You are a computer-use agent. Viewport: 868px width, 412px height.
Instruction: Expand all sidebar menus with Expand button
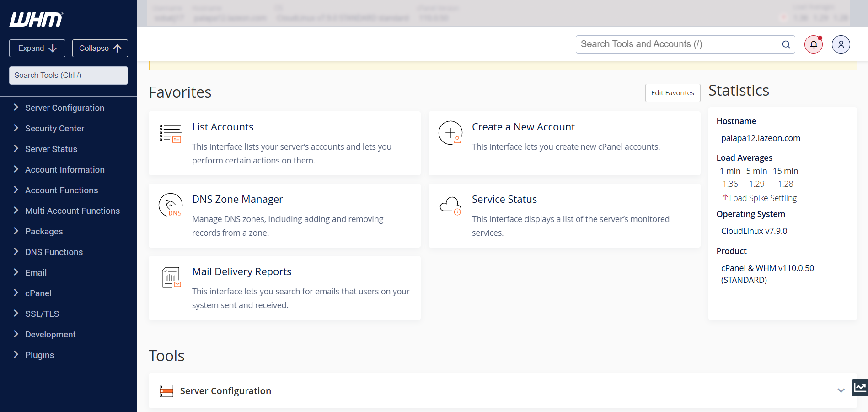pyautogui.click(x=37, y=48)
